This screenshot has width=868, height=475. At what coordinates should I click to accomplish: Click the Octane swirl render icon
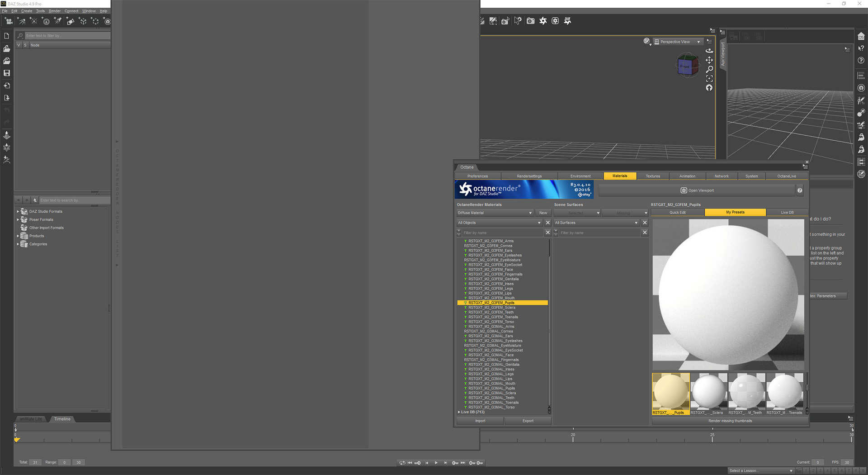[543, 21]
